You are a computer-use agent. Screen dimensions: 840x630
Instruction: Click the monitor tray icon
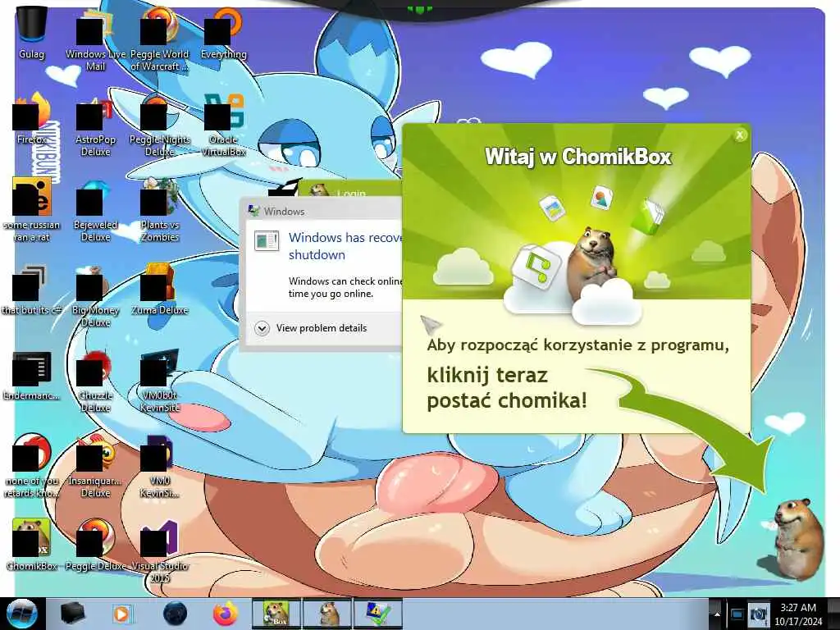tap(737, 614)
